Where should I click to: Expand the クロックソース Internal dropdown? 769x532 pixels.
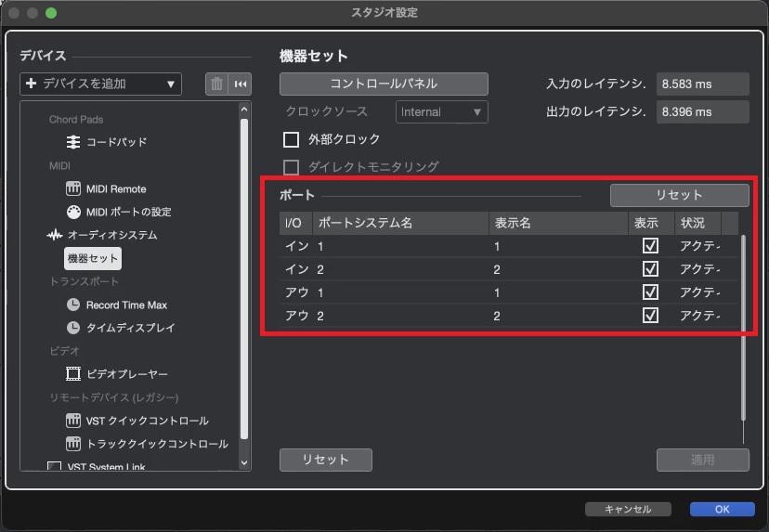point(442,111)
